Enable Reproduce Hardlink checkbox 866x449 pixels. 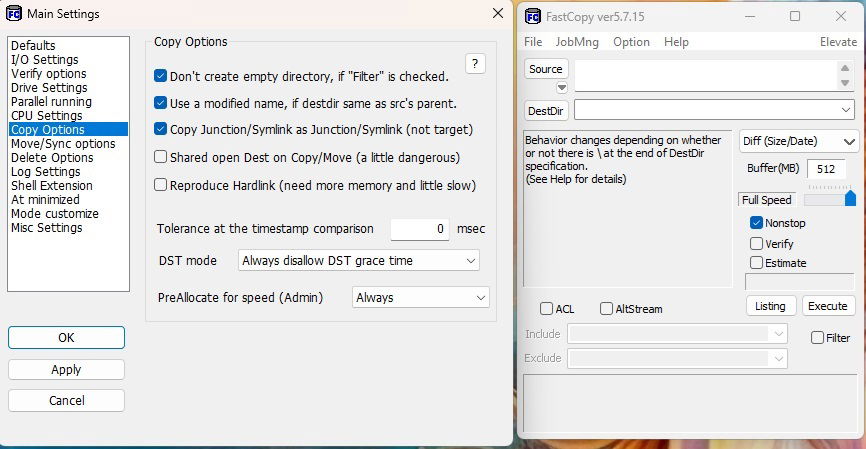(x=160, y=184)
